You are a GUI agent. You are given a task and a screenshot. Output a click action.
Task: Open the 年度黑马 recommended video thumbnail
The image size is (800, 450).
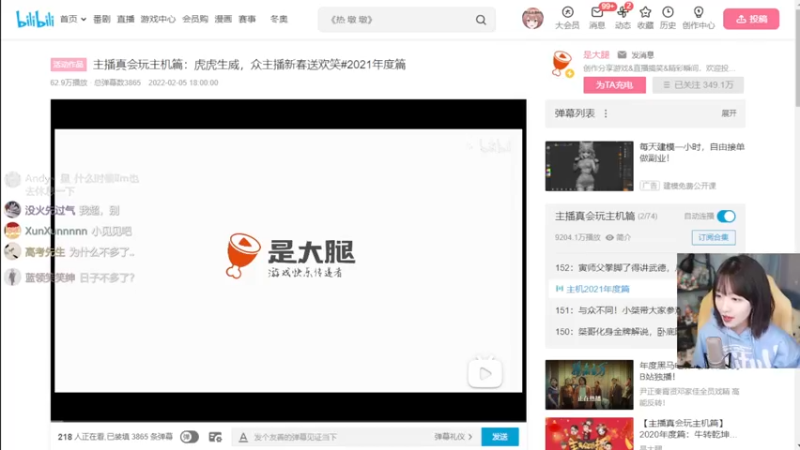589,385
